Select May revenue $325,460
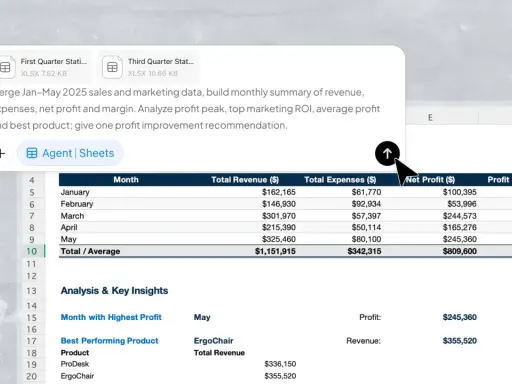The width and height of the screenshot is (512, 384). tap(279, 239)
